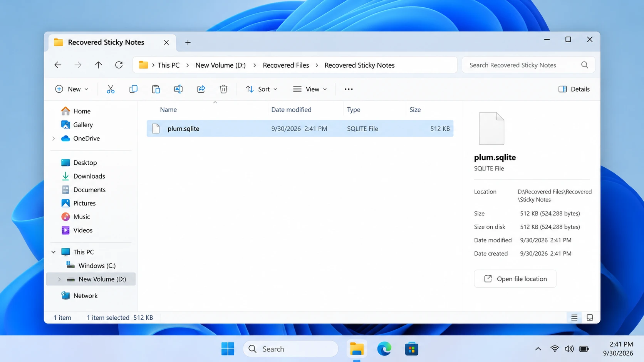Open Microsoft Store from taskbar
Image resolution: width=644 pixels, height=362 pixels.
click(411, 349)
